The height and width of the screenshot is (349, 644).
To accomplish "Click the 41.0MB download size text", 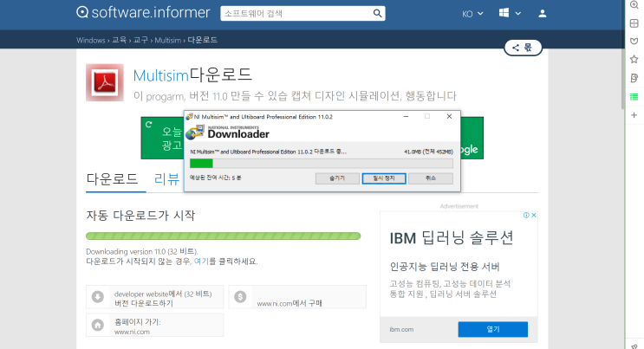I will pos(428,152).
